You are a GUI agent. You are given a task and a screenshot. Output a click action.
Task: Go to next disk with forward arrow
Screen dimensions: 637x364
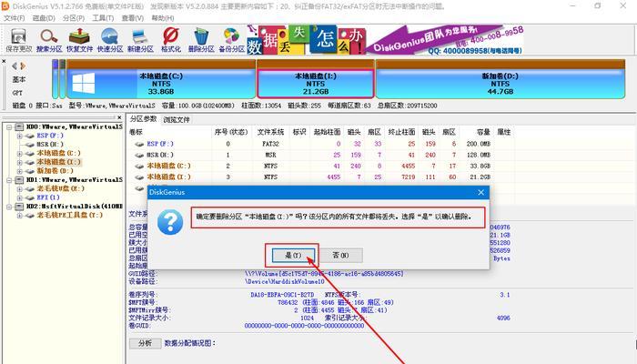click(x=23, y=66)
